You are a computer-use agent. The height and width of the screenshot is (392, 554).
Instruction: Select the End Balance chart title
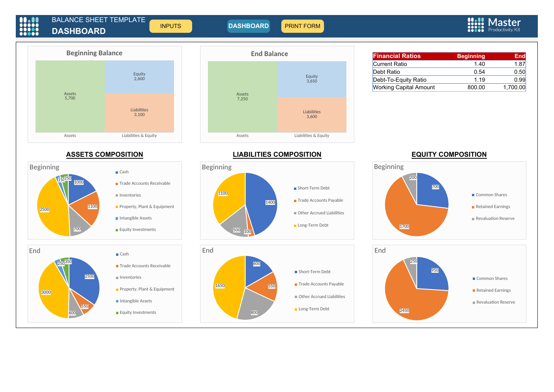pyautogui.click(x=270, y=54)
